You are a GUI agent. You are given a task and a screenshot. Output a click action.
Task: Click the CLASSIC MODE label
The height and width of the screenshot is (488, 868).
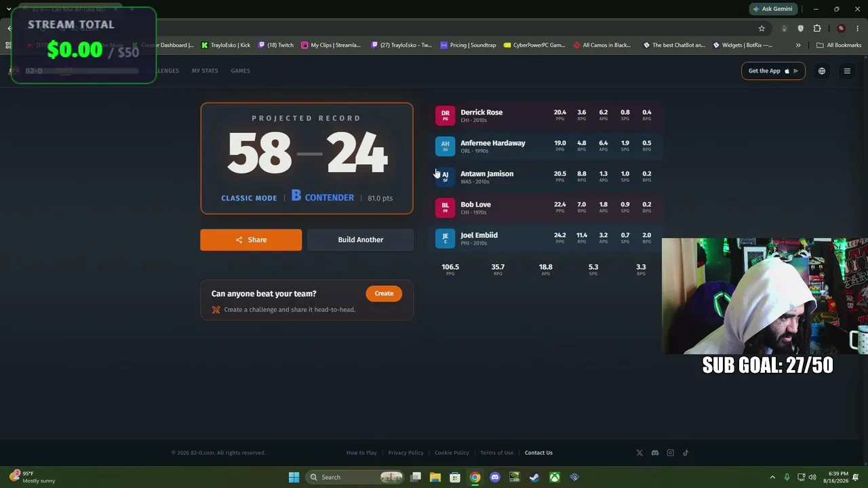249,198
